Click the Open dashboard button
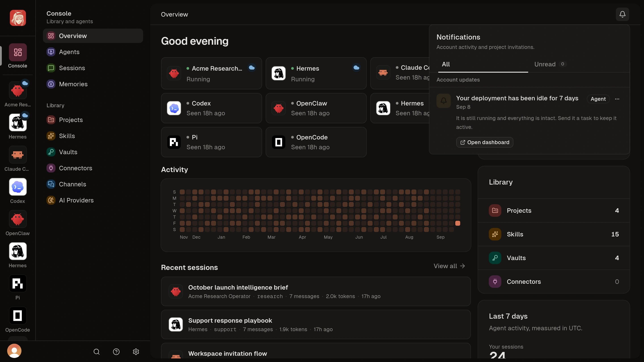 485,142
